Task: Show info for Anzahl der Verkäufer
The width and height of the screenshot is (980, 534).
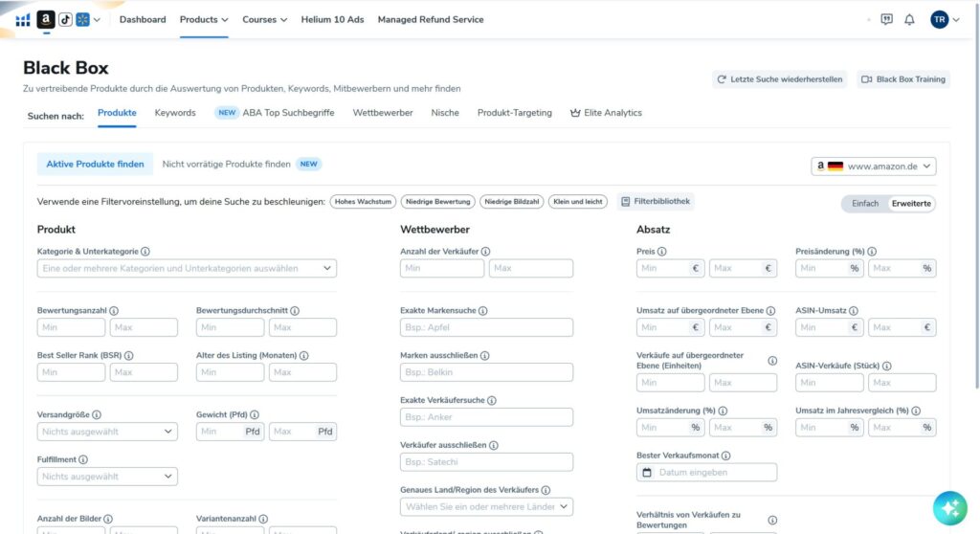Action: [485, 252]
